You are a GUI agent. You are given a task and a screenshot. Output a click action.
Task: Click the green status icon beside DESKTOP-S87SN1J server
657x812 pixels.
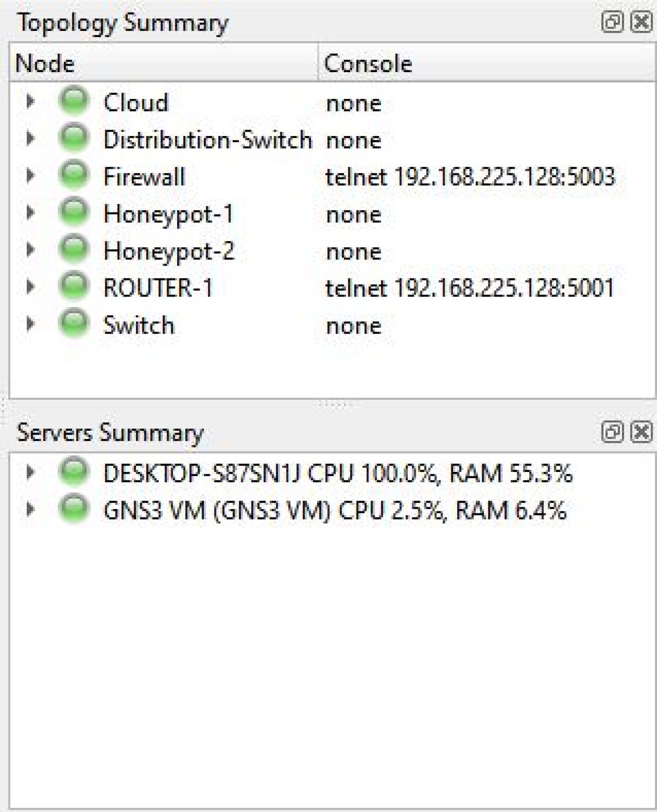74,471
